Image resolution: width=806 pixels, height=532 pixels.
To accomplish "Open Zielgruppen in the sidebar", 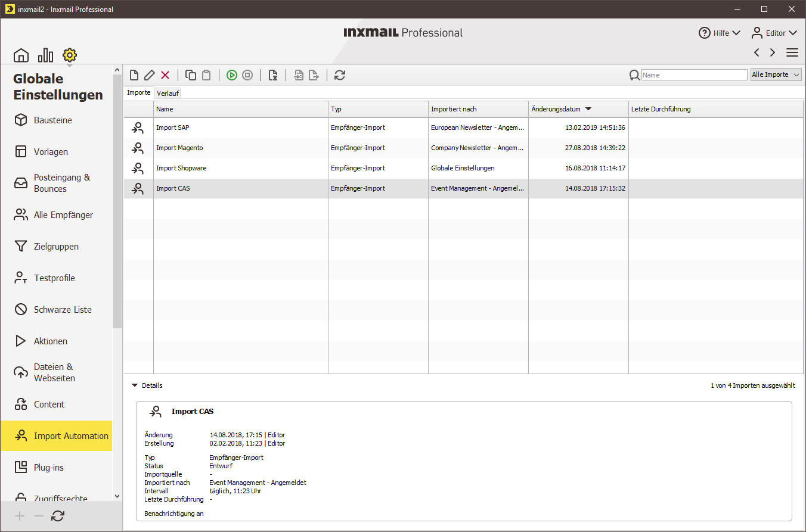I will tap(56, 247).
